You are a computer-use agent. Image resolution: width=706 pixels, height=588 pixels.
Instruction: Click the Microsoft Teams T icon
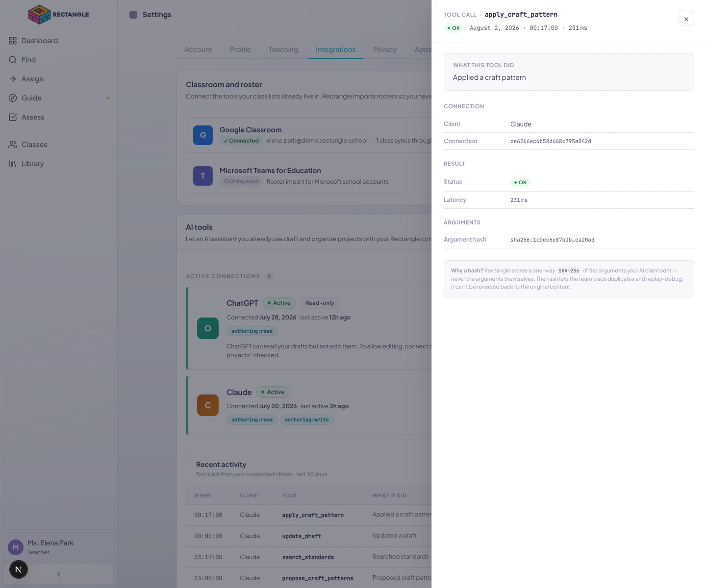(203, 176)
